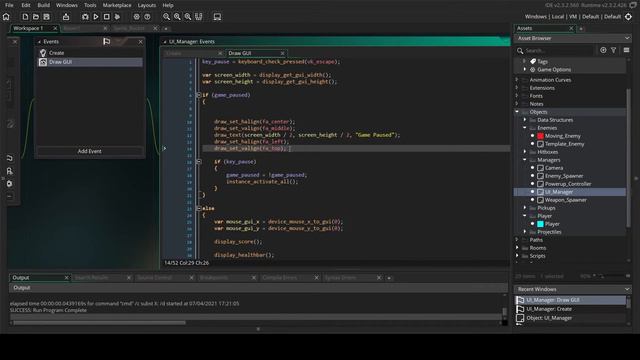
Task: Open the Help manual toolbar icon
Action: [147, 17]
